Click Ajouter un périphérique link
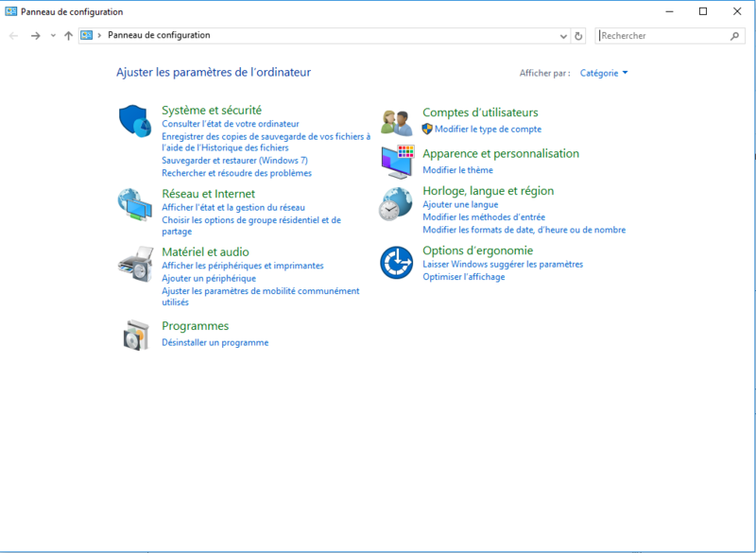 point(209,279)
